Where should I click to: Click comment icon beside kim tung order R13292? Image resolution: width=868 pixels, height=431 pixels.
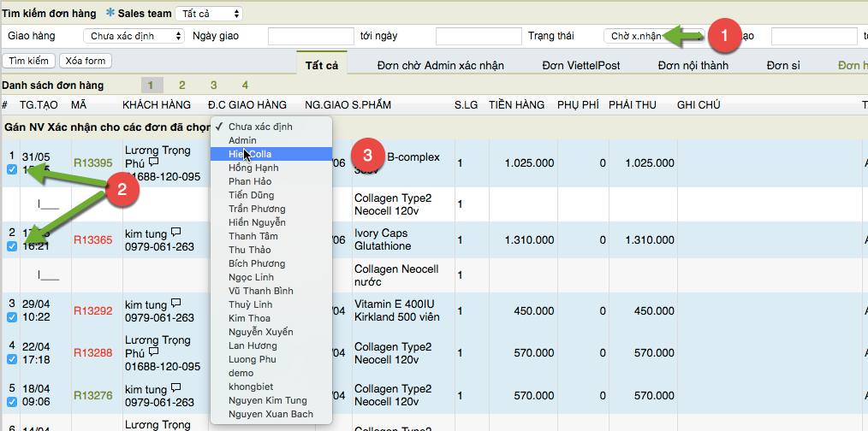175,304
